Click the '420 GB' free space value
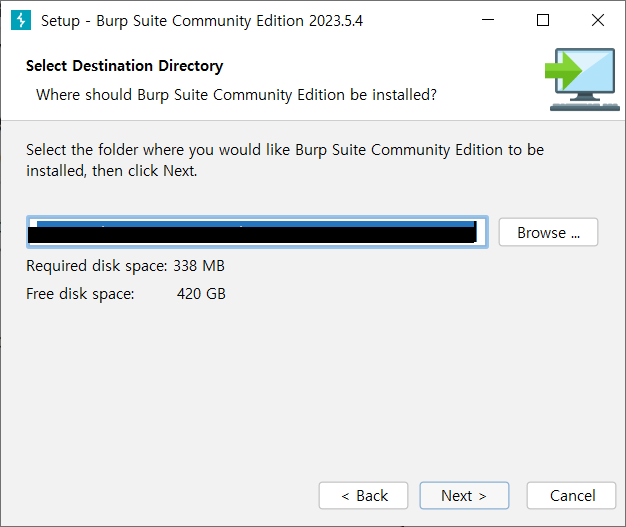The height and width of the screenshot is (527, 626). point(201,294)
